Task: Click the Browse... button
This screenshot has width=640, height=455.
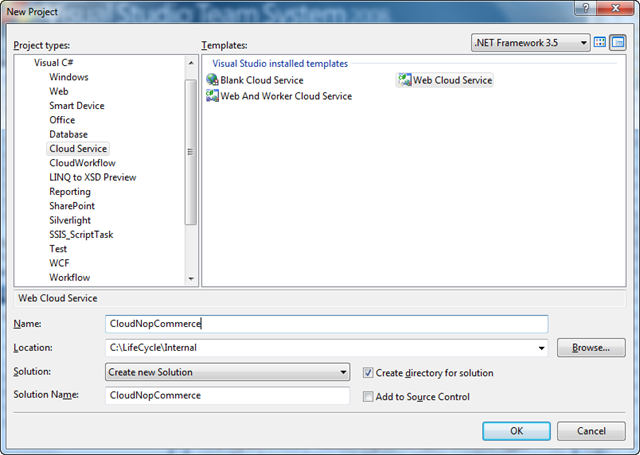Action: (591, 348)
